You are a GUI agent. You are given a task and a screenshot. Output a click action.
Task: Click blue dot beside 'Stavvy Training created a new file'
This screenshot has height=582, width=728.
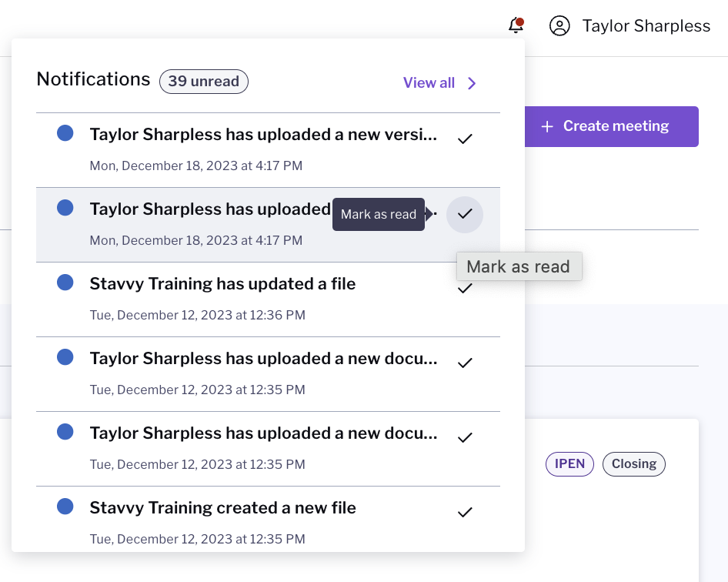coord(65,507)
